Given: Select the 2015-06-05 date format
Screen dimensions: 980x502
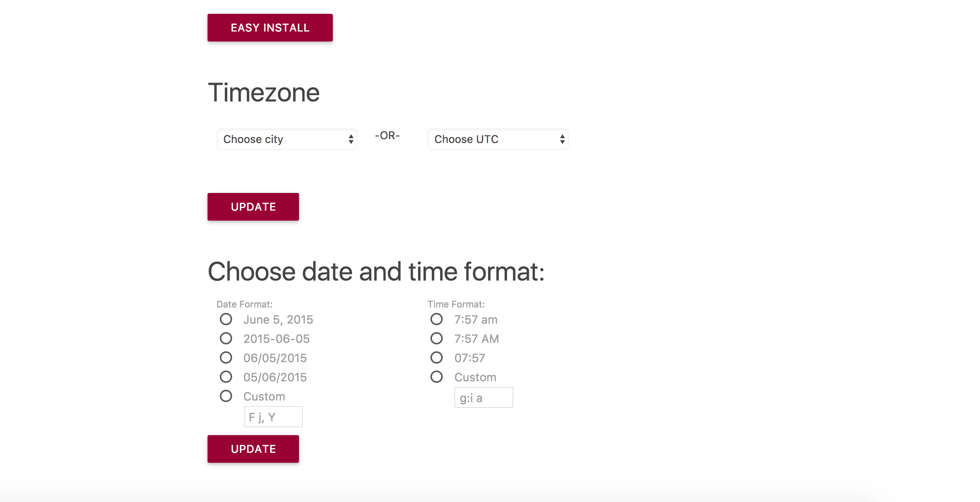Looking at the screenshot, I should (x=226, y=338).
